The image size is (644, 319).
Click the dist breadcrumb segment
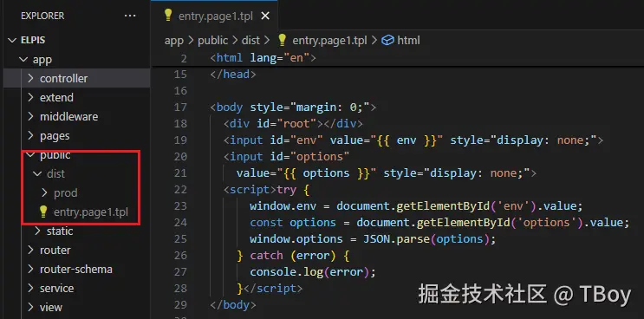[250, 40]
